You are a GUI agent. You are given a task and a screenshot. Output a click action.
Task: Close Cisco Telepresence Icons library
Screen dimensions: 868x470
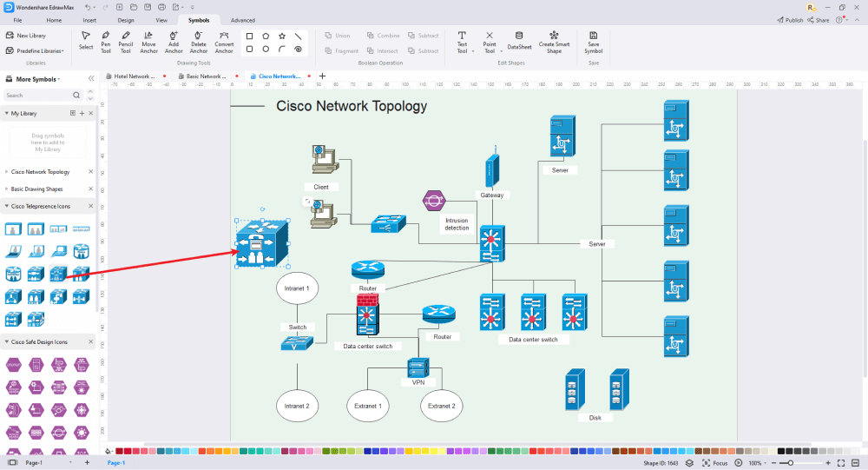coord(91,206)
